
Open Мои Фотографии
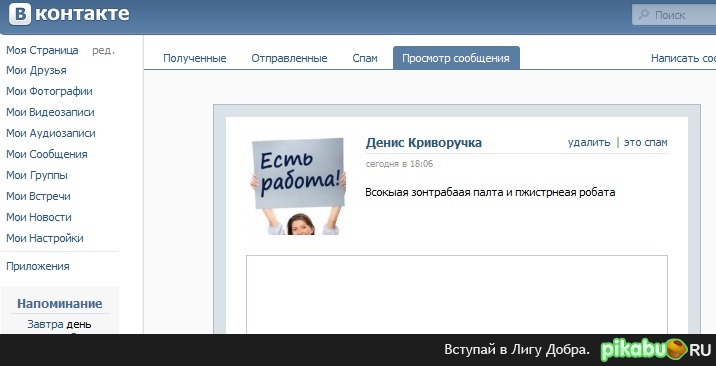click(x=49, y=92)
